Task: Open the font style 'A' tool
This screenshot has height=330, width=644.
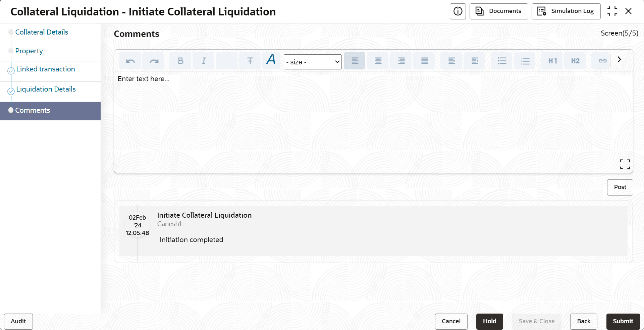Action: point(271,60)
